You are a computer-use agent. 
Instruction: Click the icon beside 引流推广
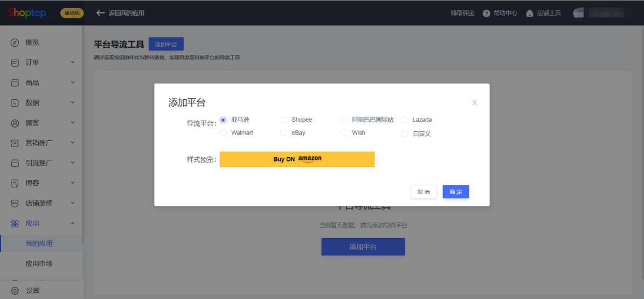point(15,163)
